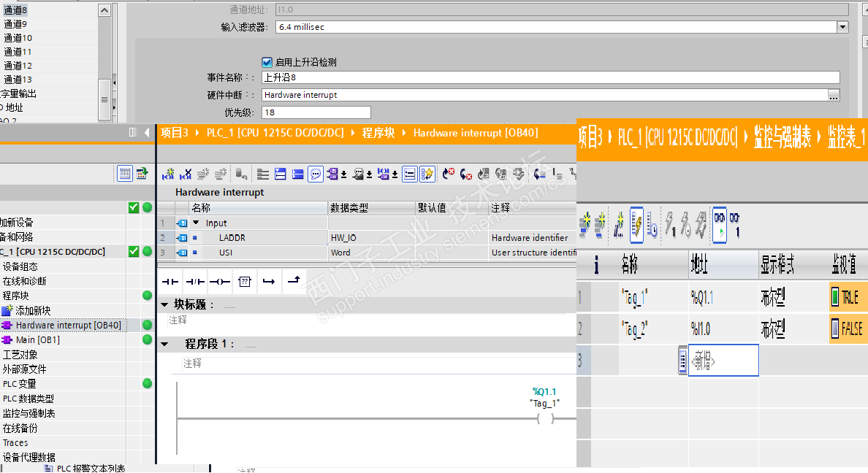868x473 pixels.
Task: Collapse project tree panel arrow
Action: tap(147, 132)
